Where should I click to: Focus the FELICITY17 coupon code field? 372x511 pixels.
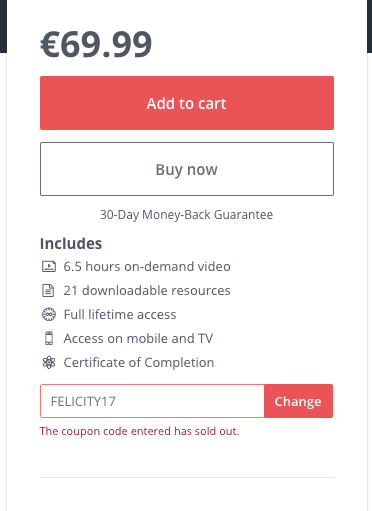(x=152, y=401)
